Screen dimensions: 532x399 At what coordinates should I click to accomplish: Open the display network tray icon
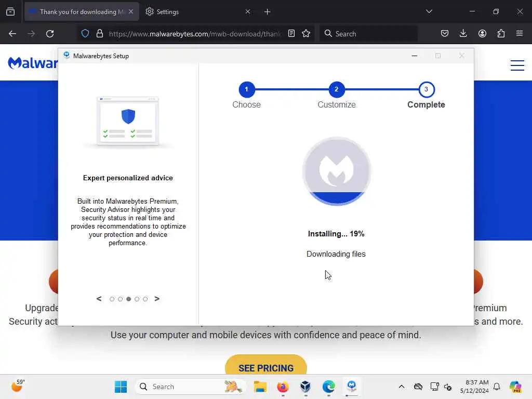(434, 387)
